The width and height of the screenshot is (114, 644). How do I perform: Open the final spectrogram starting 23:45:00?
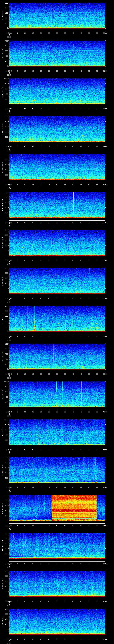(x=57, y=621)
